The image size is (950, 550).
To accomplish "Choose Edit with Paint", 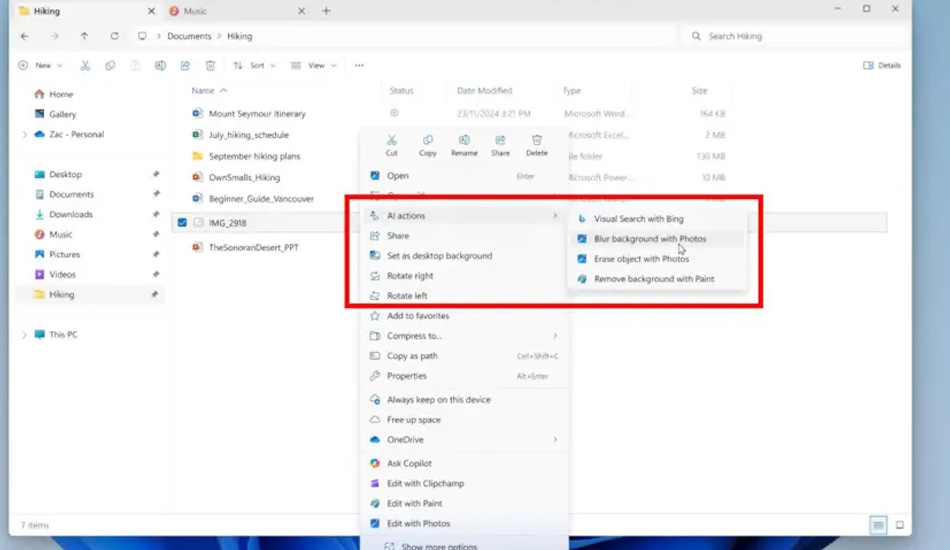I will click(464, 503).
